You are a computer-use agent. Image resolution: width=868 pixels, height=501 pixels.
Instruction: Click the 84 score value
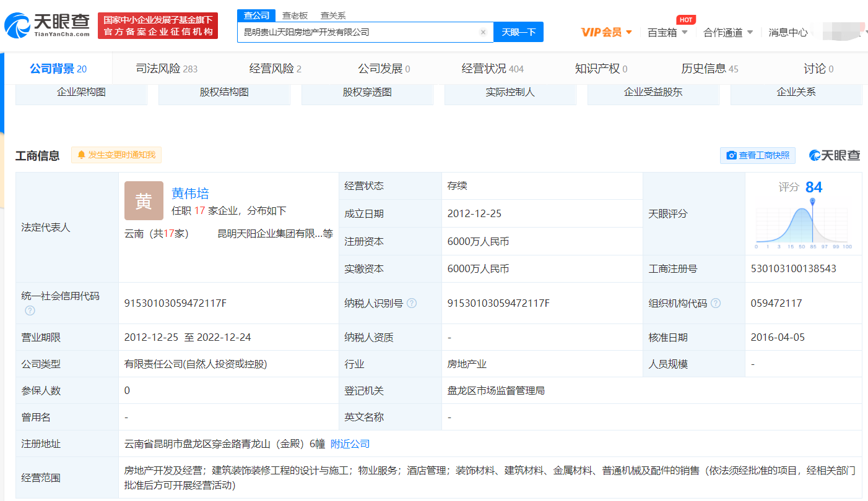click(x=814, y=187)
